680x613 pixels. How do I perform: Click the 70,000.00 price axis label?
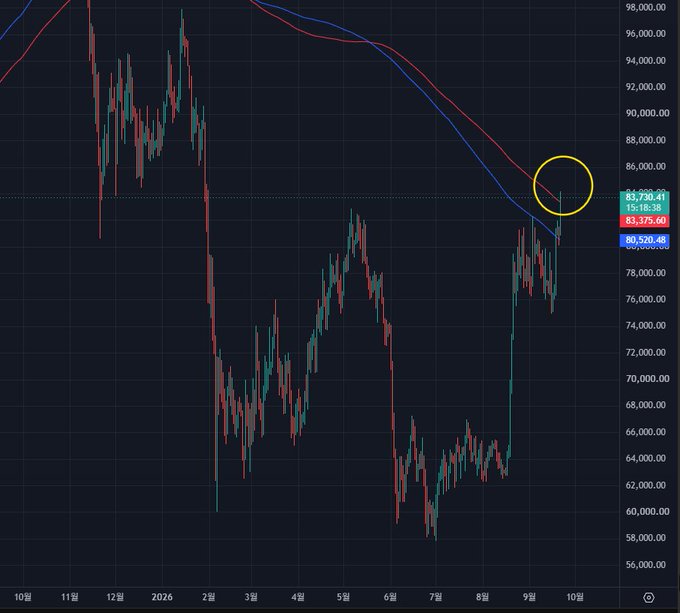(647, 378)
